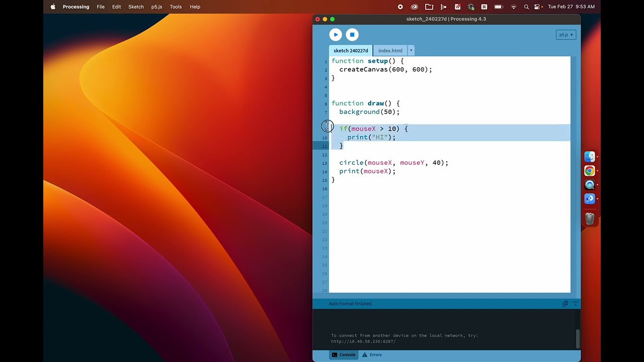Viewport: 644px width, 362px height.
Task: Open the Sketch menu
Action: pos(136,7)
